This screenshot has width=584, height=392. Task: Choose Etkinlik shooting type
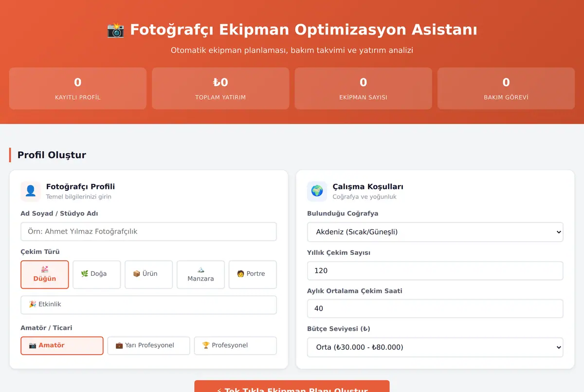(x=148, y=305)
